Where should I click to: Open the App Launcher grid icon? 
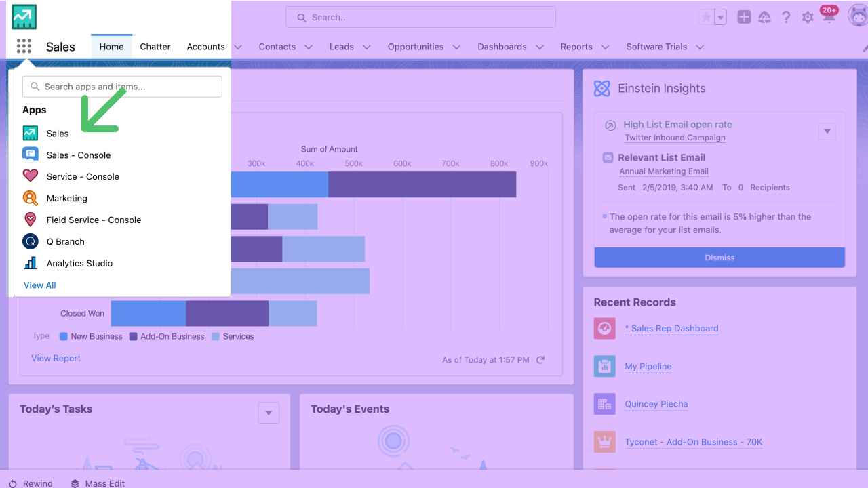tap(24, 46)
